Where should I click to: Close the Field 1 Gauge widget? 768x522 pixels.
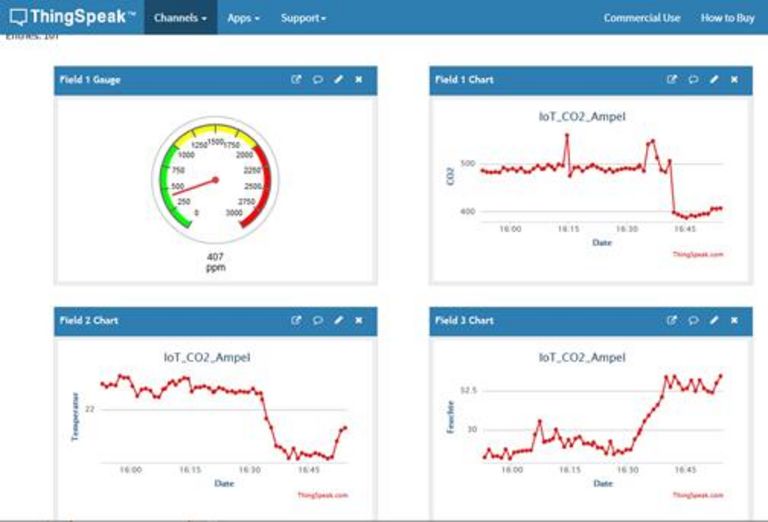click(358, 80)
